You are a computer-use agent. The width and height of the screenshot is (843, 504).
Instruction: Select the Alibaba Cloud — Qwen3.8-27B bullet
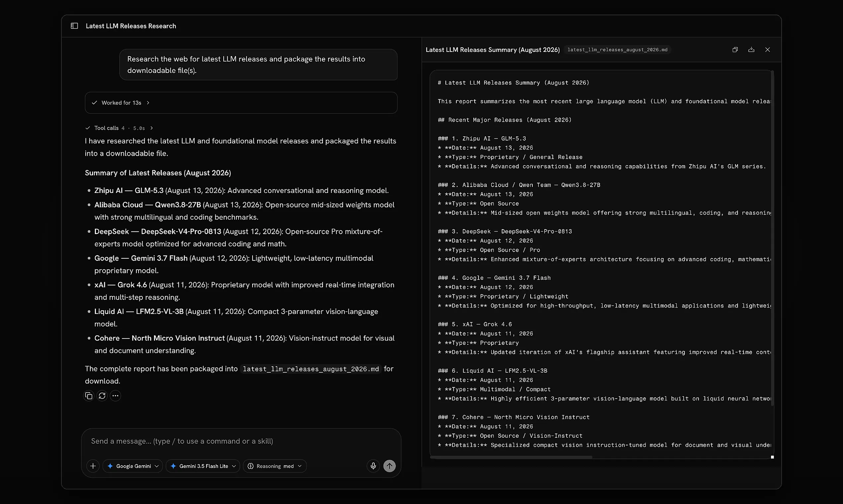coord(244,211)
